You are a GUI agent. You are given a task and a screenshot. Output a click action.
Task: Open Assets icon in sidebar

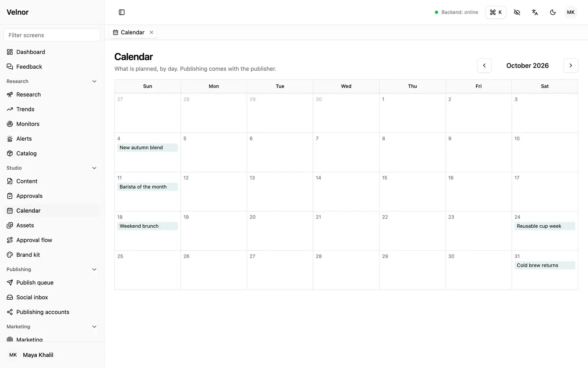(10, 225)
